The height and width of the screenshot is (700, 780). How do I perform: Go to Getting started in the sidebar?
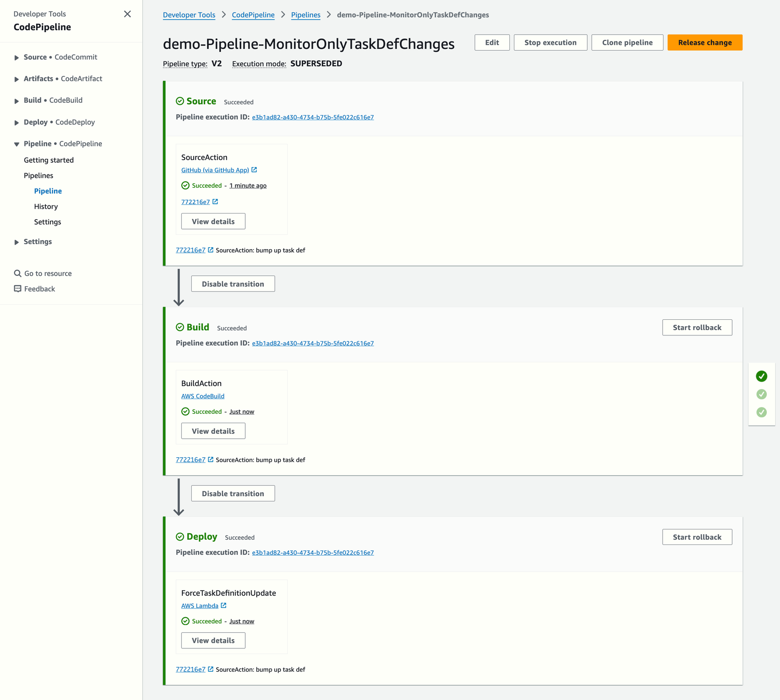point(49,160)
